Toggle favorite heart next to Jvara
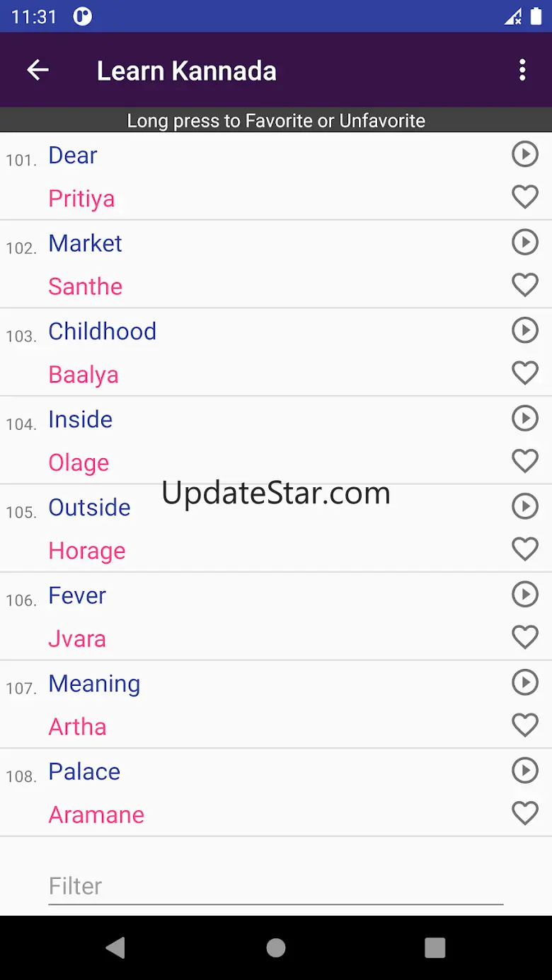Image resolution: width=552 pixels, height=980 pixels. [525, 638]
